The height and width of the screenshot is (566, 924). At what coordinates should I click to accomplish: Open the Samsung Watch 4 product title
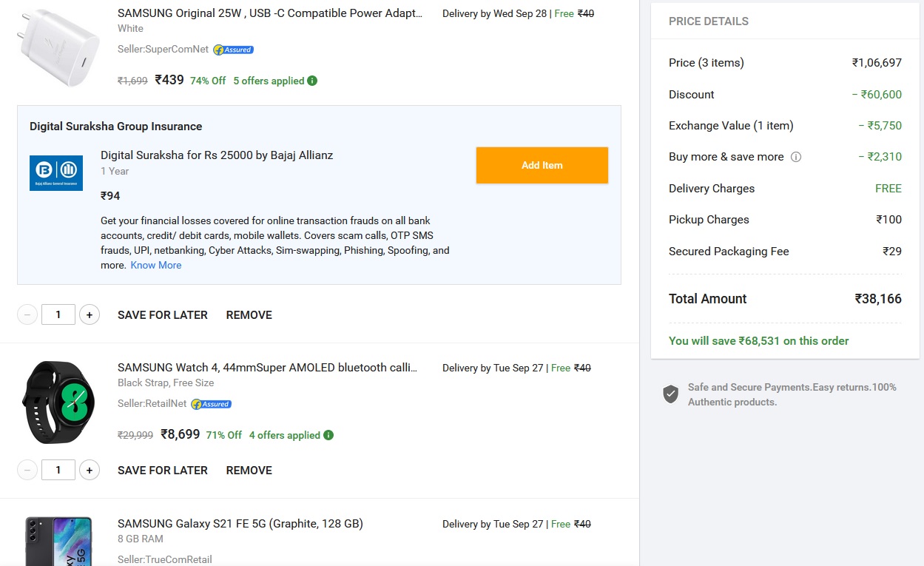point(268,368)
